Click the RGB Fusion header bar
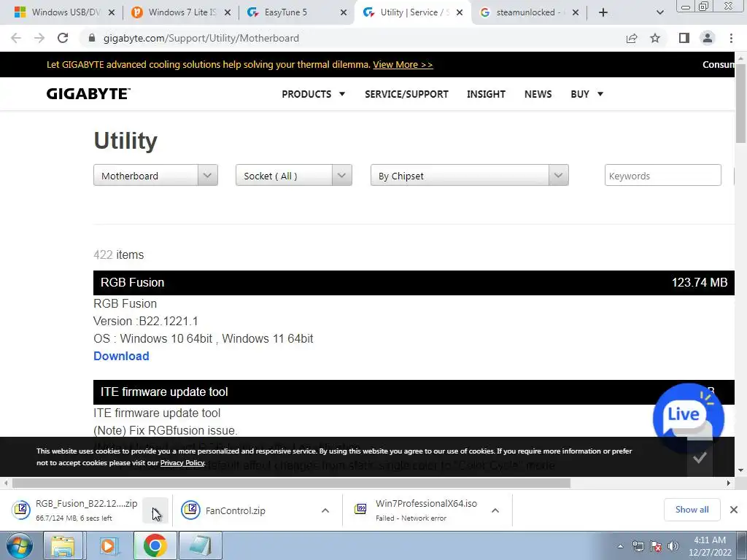 coord(414,282)
